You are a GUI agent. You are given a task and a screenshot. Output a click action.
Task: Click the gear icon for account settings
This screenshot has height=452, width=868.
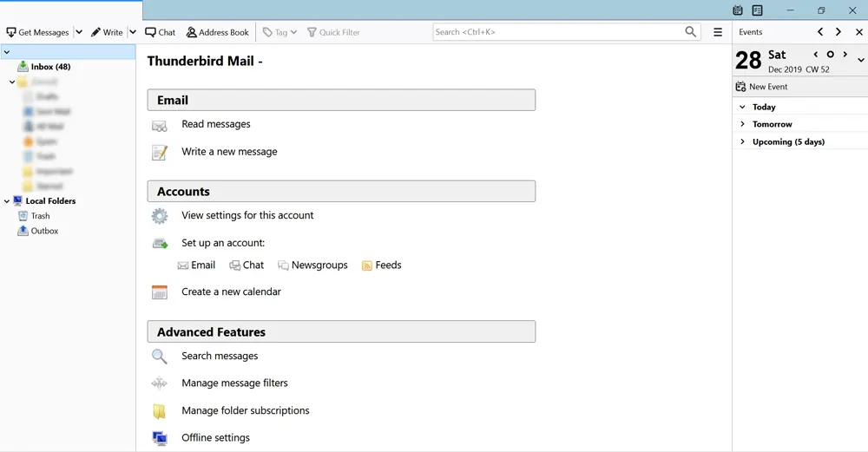click(160, 216)
